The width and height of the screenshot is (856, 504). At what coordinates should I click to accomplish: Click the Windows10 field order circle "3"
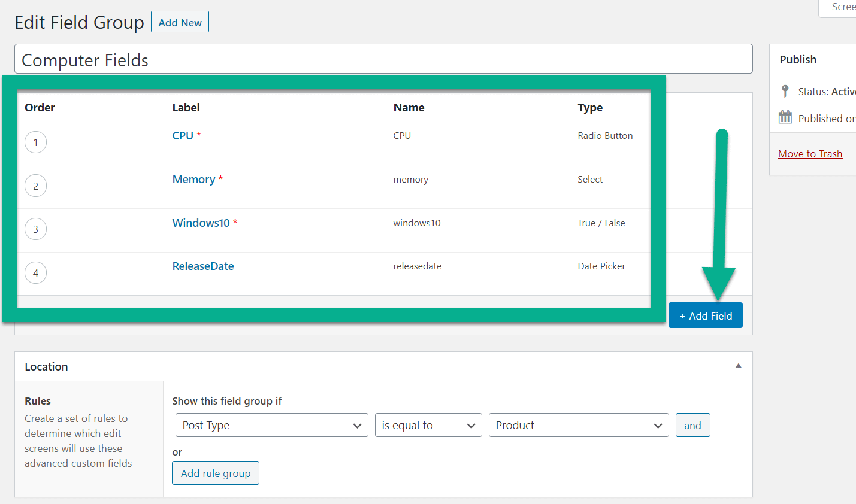click(35, 229)
